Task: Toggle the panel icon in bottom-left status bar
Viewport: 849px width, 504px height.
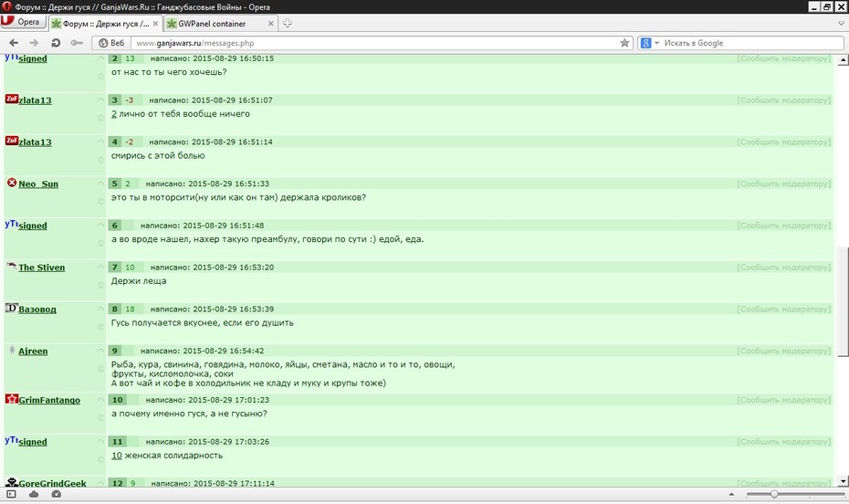Action: click(11, 494)
